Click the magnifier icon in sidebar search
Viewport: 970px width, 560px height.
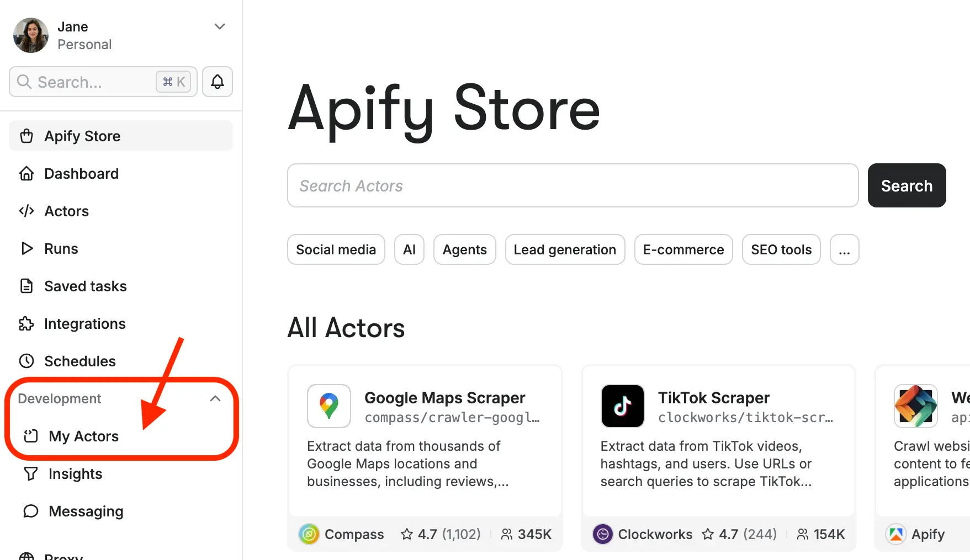tap(24, 82)
